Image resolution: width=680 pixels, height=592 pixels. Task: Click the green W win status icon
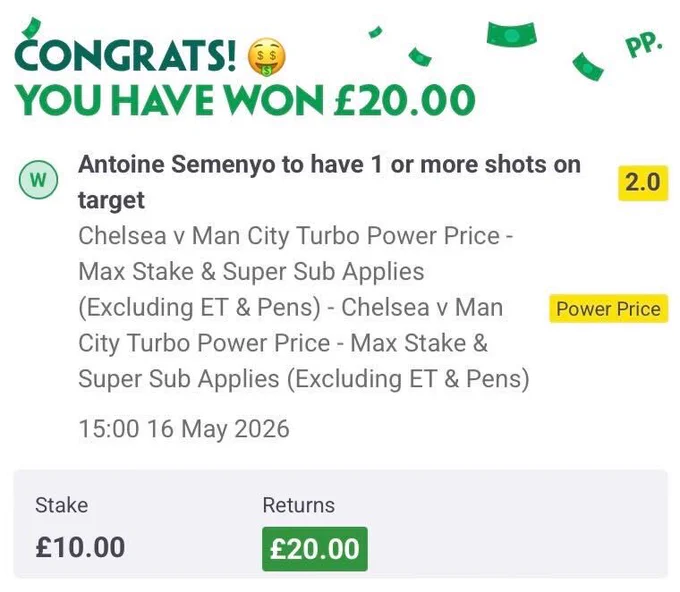(x=39, y=179)
